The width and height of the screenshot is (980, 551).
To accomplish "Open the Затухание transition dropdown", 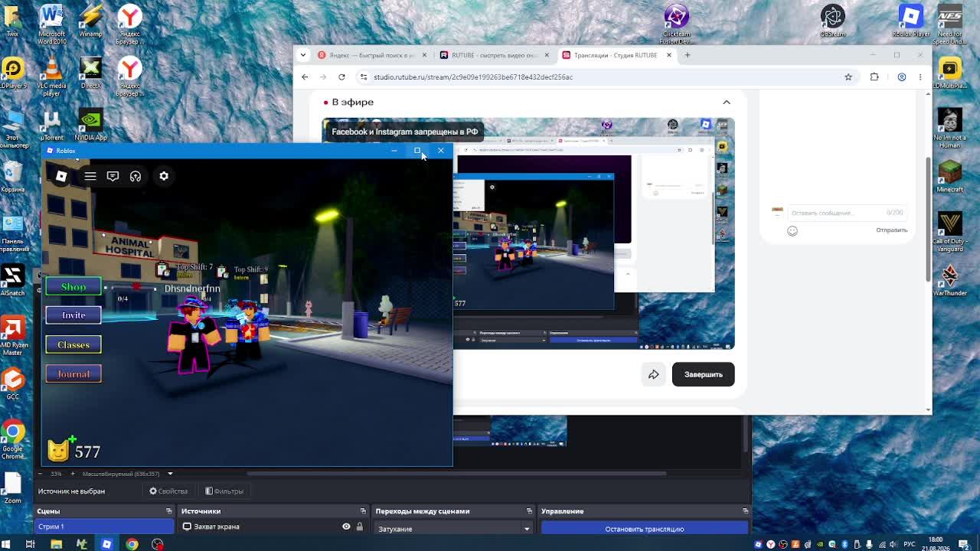I will 454,529.
